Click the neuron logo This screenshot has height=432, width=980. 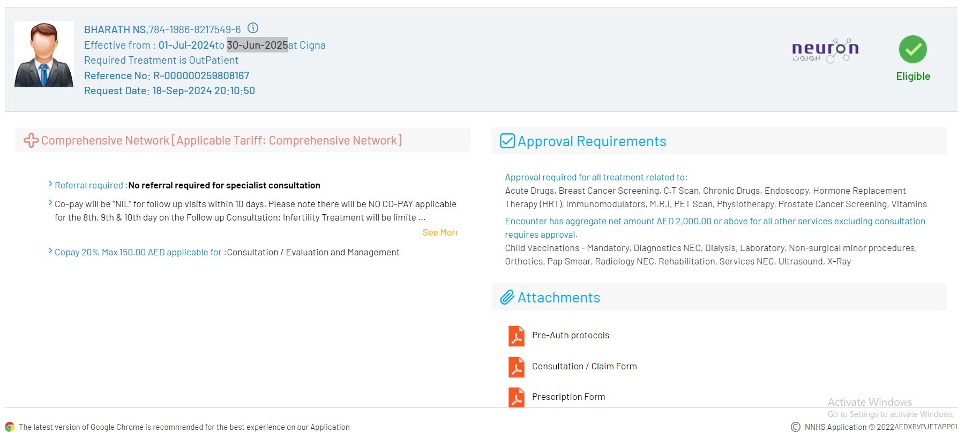[x=825, y=51]
